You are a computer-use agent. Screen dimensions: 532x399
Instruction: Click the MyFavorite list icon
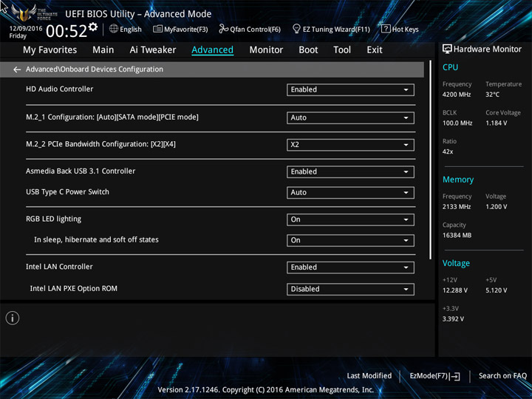[157, 29]
